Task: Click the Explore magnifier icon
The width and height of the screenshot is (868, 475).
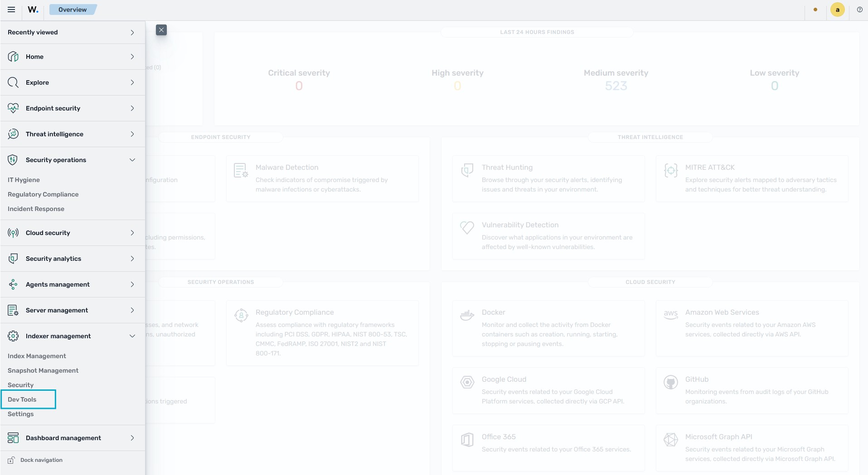Action: click(x=13, y=82)
